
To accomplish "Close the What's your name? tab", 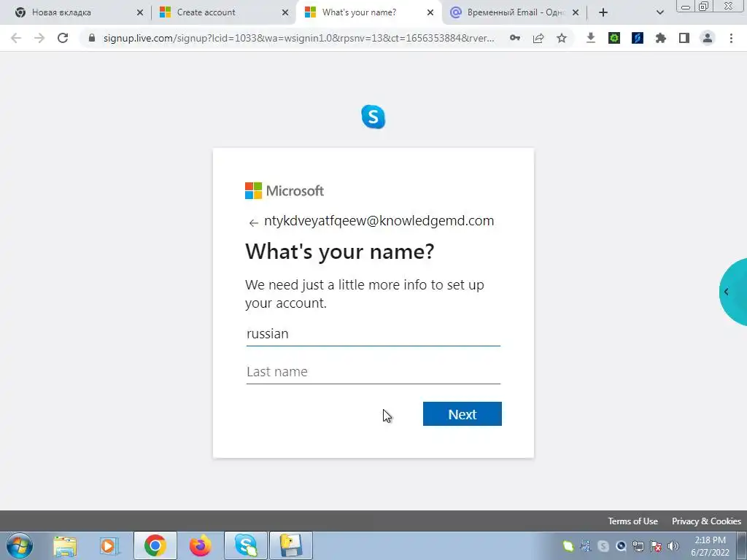I will pyautogui.click(x=430, y=12).
